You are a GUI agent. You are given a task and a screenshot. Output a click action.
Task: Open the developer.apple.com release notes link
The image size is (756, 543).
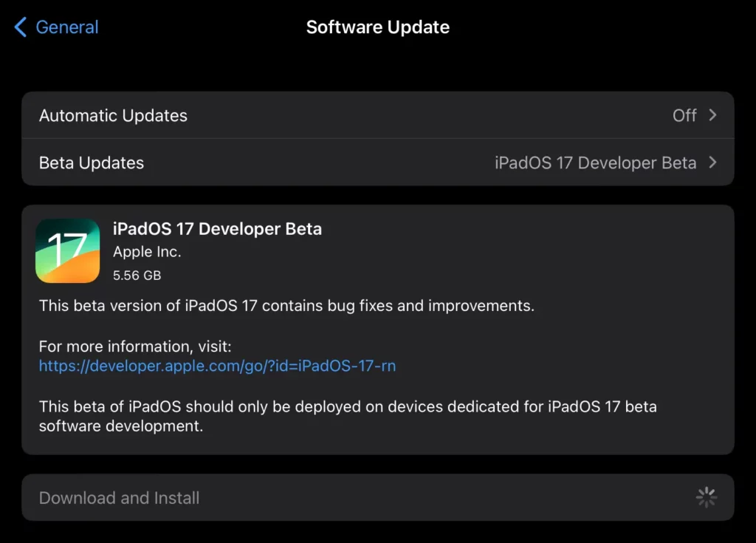218,366
